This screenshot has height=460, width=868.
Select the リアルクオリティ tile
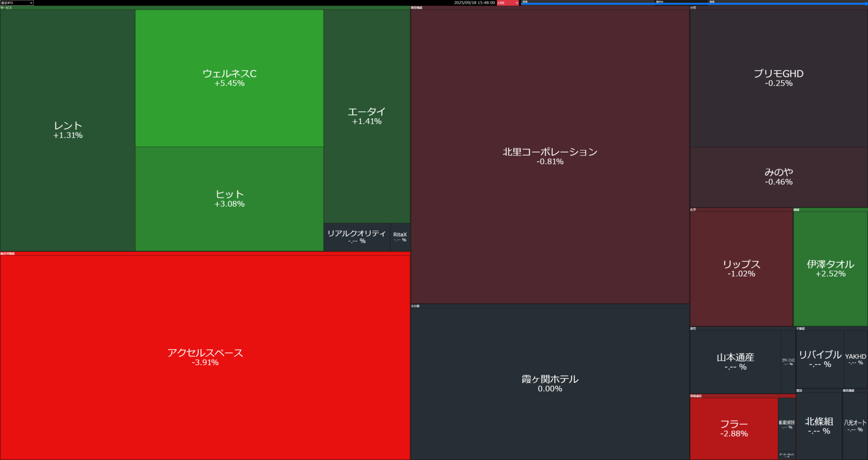[357, 237]
